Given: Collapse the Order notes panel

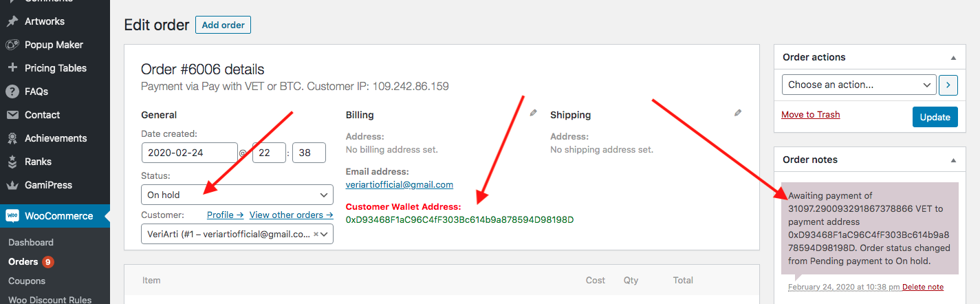Looking at the screenshot, I should coord(953,160).
